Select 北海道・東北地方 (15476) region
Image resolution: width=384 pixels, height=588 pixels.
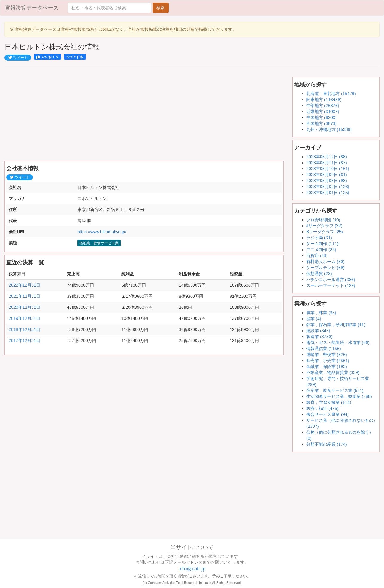(331, 94)
